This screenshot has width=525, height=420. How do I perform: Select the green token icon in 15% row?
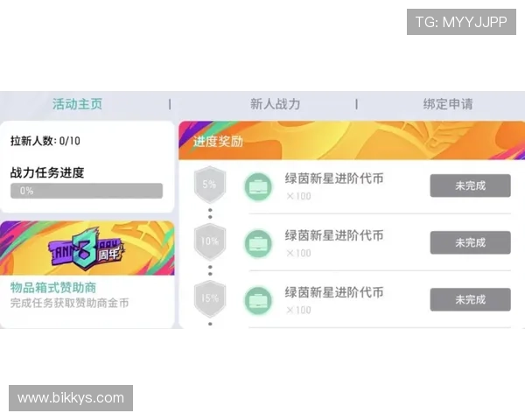pyautogui.click(x=258, y=300)
